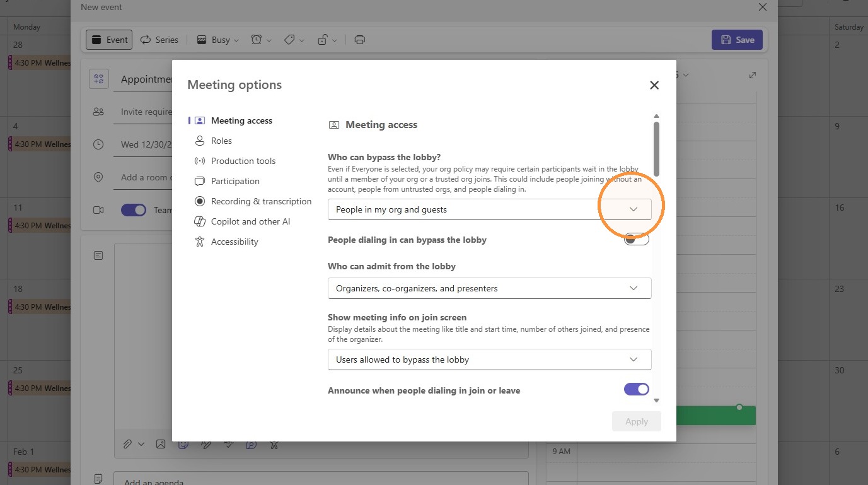Insert a picture into the description
The image size is (868, 485).
(x=161, y=444)
